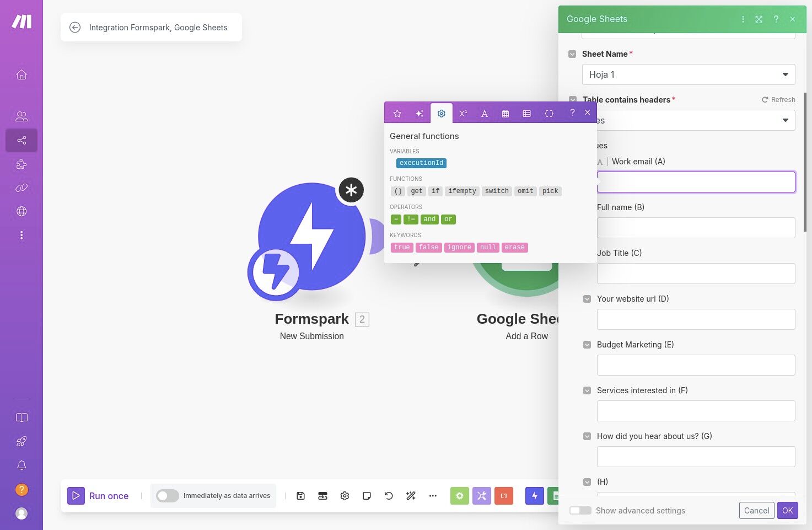Open the green Tools favorite icon
Viewport: 812px width, 530px height.
pos(460,496)
